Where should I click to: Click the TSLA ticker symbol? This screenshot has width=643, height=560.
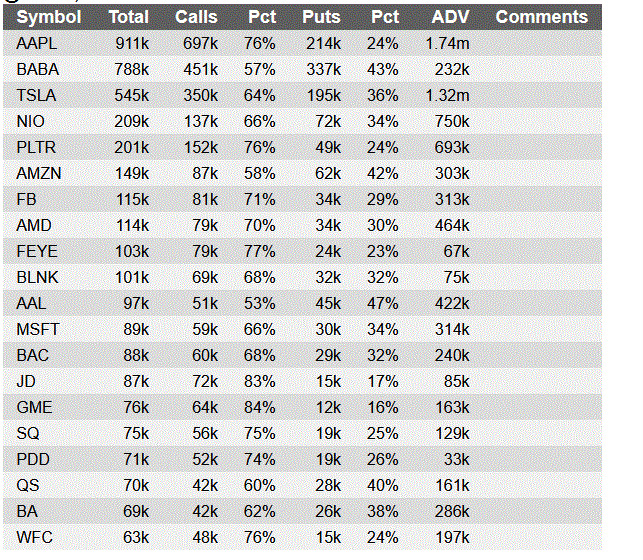(x=37, y=95)
